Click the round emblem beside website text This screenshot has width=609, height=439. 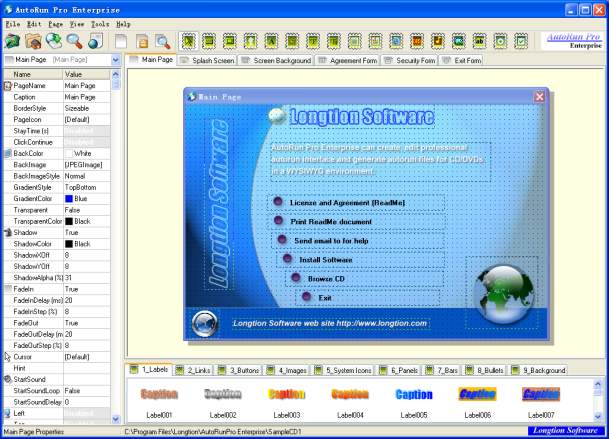tap(205, 322)
